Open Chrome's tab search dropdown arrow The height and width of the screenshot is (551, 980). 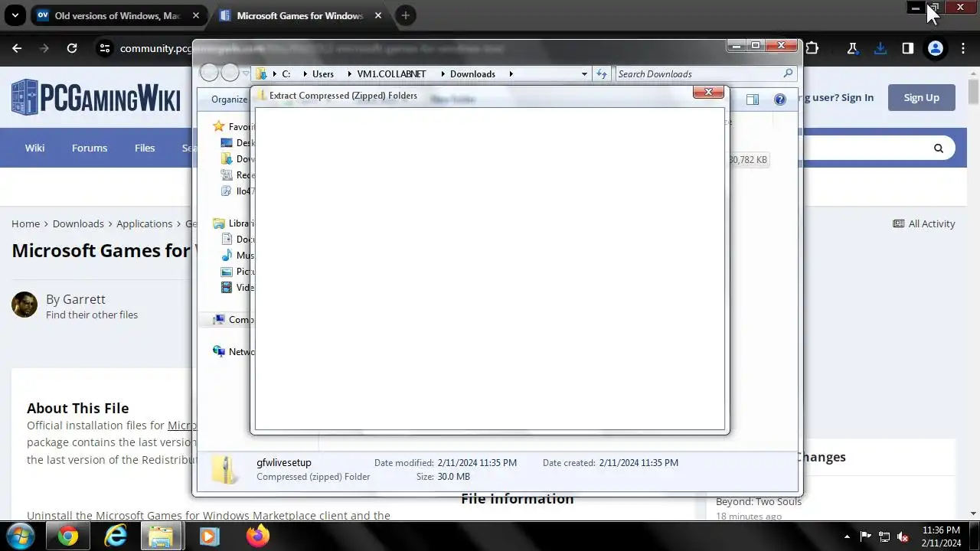(x=15, y=15)
